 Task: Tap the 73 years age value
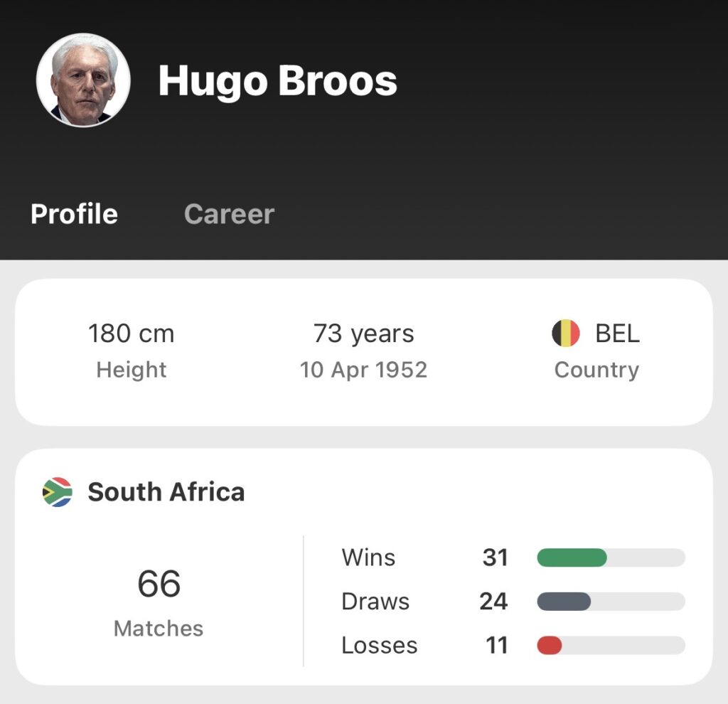(364, 334)
